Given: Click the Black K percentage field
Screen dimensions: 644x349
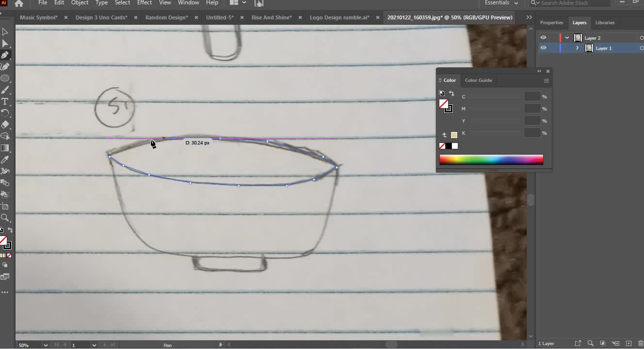Looking at the screenshot, I should [x=532, y=133].
